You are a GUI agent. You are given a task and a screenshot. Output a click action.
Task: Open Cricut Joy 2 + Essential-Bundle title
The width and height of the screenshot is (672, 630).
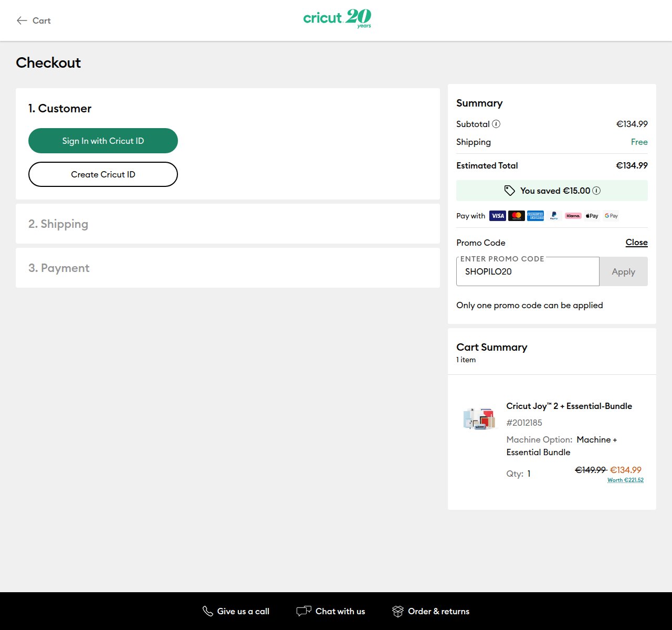569,406
